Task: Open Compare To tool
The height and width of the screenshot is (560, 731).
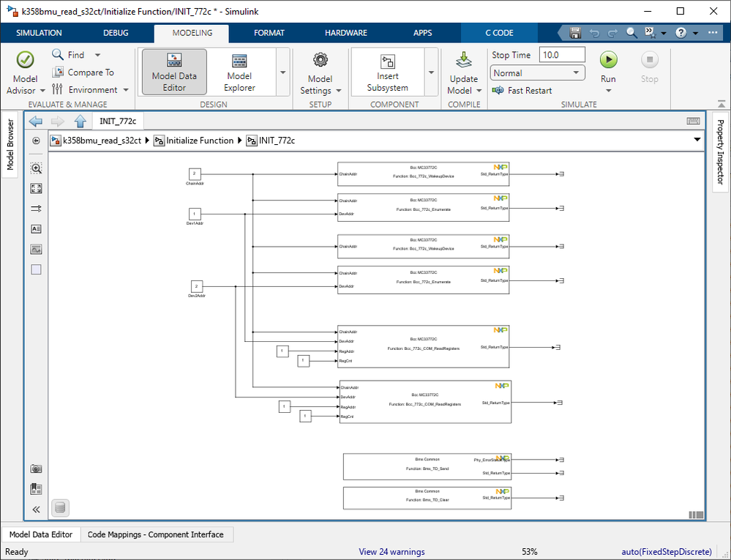Action: point(83,72)
